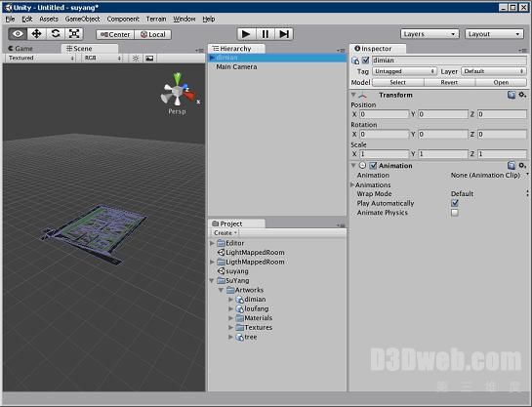
Task: Toggle the Animation component enabled checkbox
Action: point(373,166)
